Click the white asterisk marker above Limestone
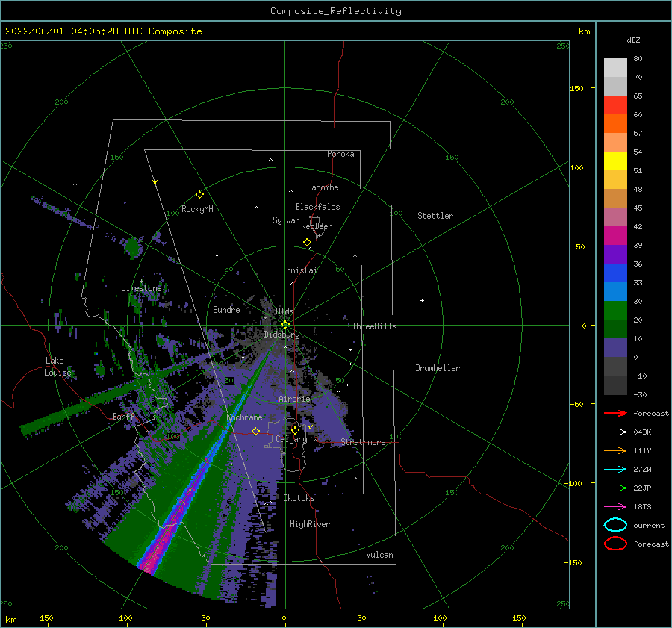 pyautogui.click(x=141, y=282)
